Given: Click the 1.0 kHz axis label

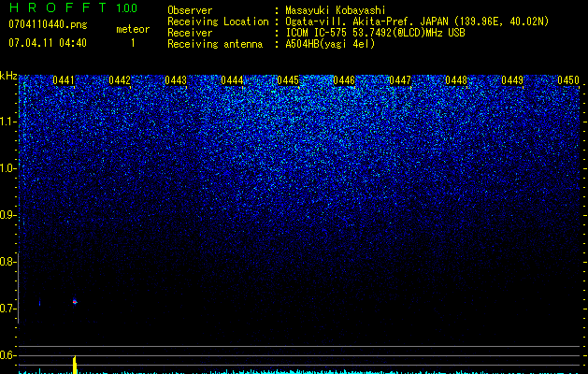Looking at the screenshot, I should (7, 168).
